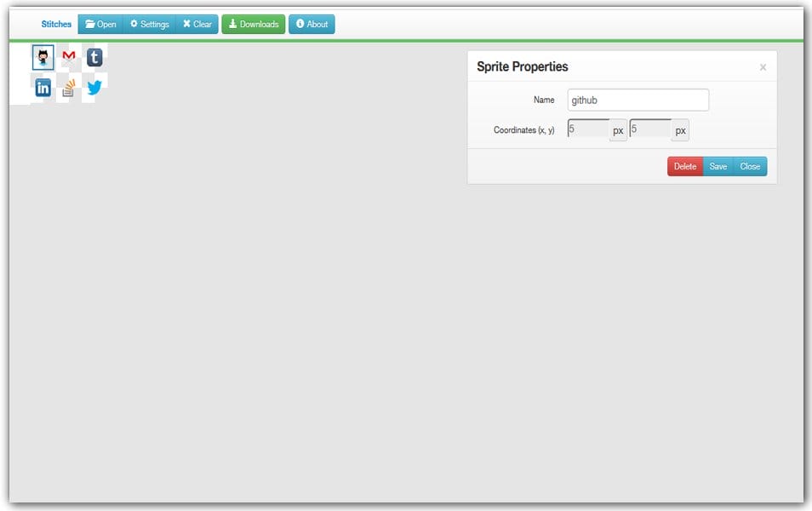Select the GitHub sprite on the canvas
This screenshot has height=511, width=812.
coord(43,57)
